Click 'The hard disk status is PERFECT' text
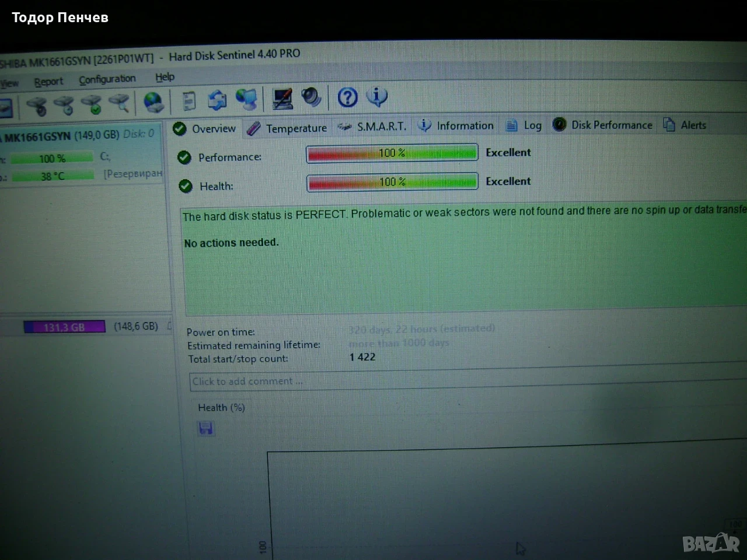Viewport: 747px width, 560px height. click(x=264, y=215)
